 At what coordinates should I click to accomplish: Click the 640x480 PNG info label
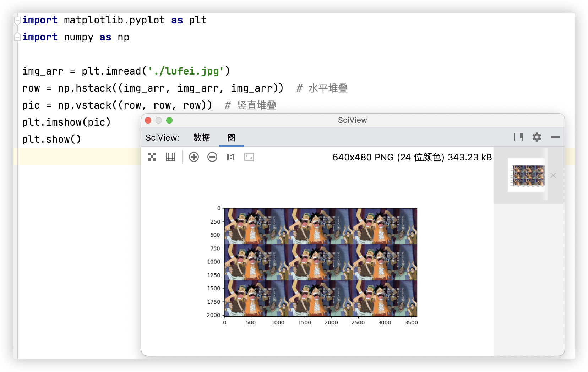click(412, 157)
